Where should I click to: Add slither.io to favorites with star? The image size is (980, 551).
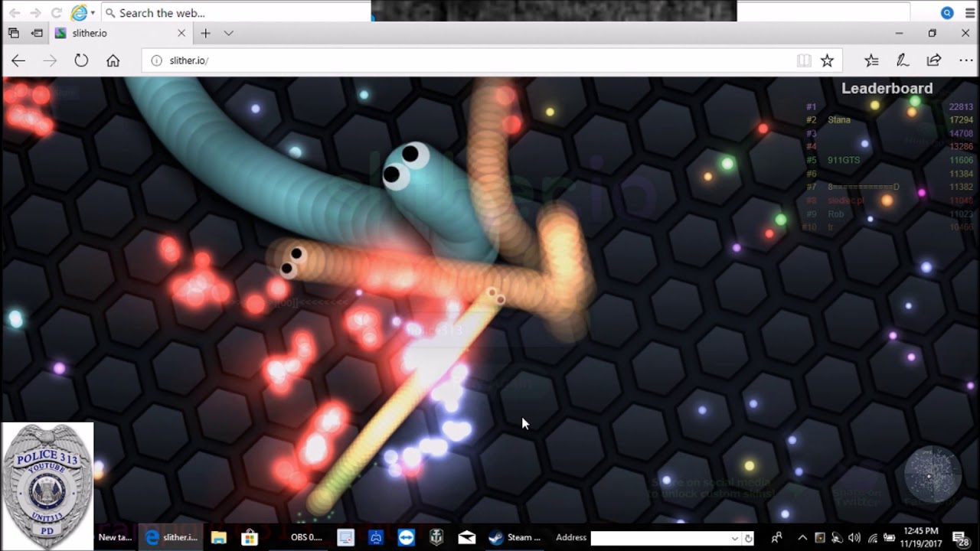coord(827,60)
